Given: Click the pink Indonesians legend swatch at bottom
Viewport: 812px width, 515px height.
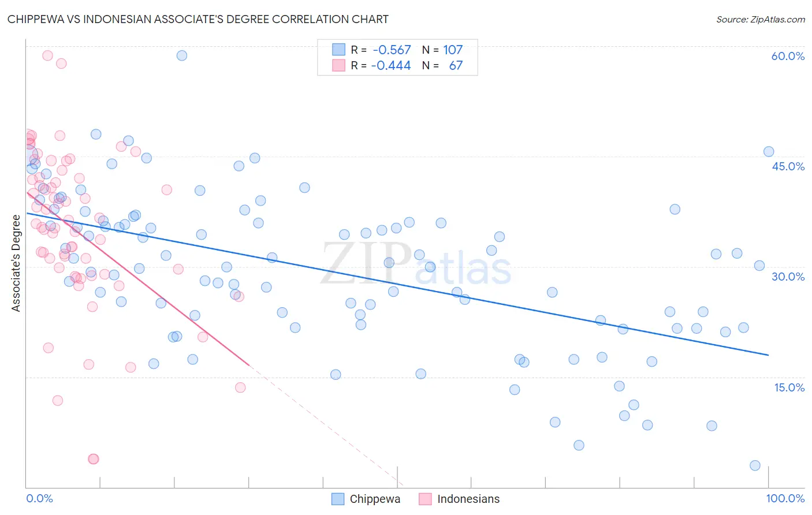Looking at the screenshot, I should point(425,499).
